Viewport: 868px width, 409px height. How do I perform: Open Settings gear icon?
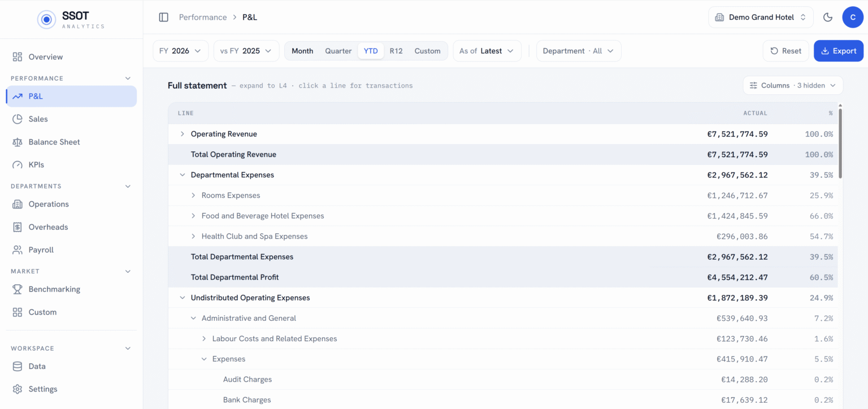pos(18,389)
